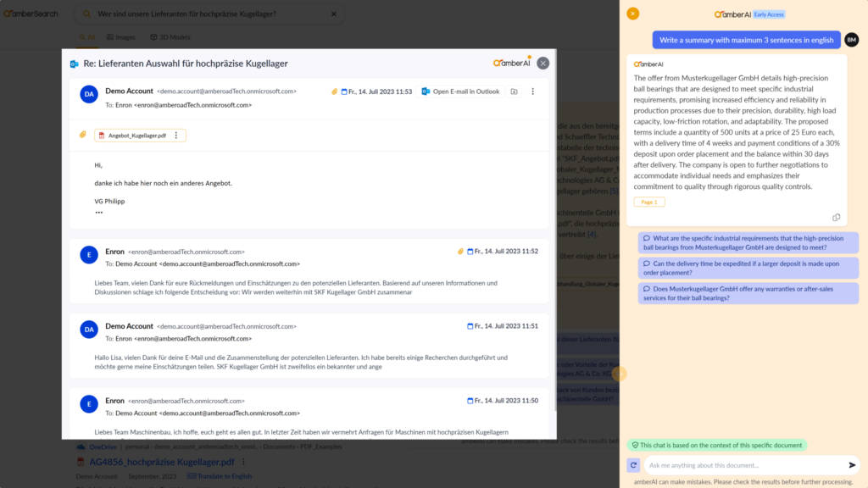This screenshot has width=868, height=488.
Task: Open three-dot menu for first email
Action: click(532, 91)
